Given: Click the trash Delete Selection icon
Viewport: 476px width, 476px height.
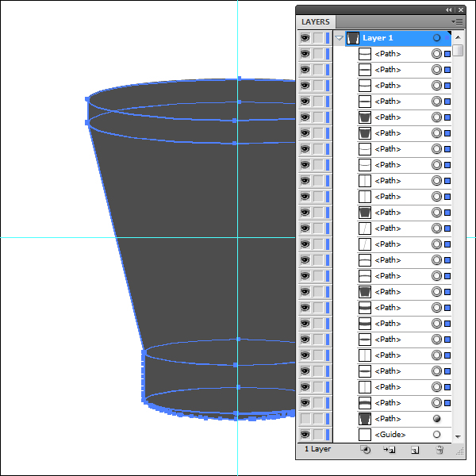Looking at the screenshot, I should 440,450.
